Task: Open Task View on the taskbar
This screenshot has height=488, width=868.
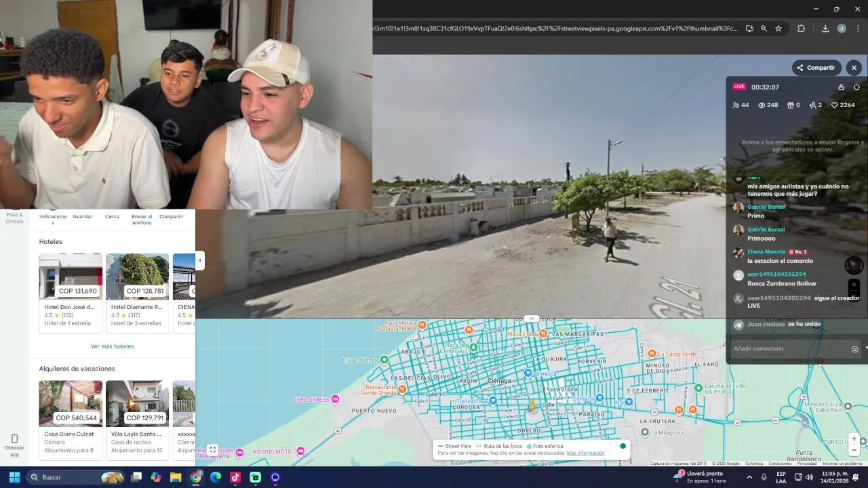Action: (x=136, y=477)
